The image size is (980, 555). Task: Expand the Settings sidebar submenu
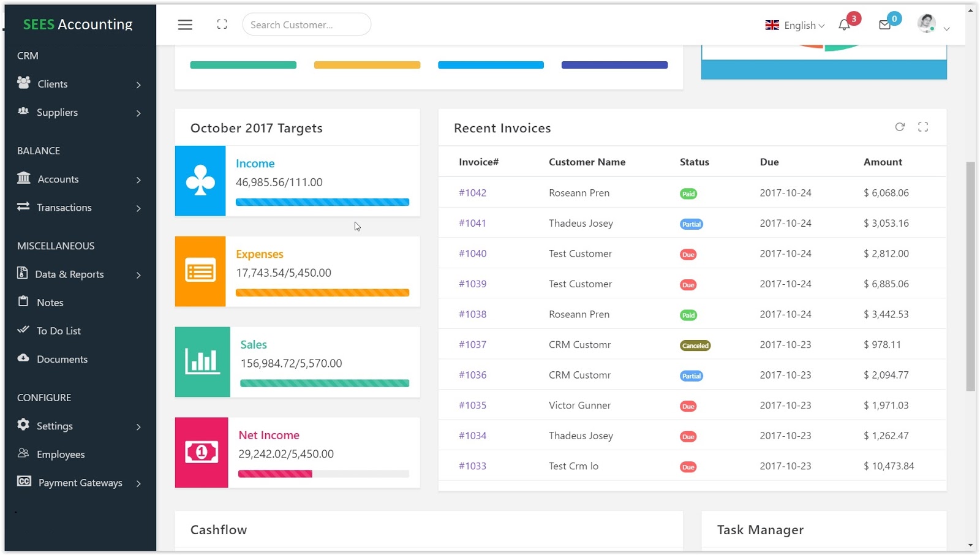tap(139, 426)
